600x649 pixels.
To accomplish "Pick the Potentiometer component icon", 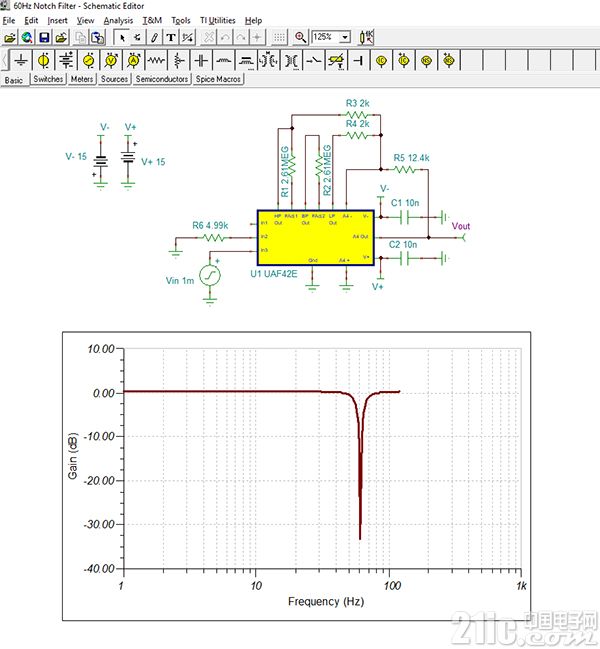I will [x=178, y=60].
